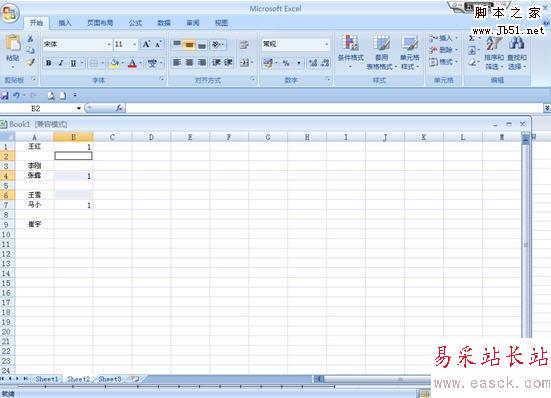Apply the yellow fill color bucket
Image resolution: width=551 pixels, height=398 pixels.
click(x=114, y=63)
